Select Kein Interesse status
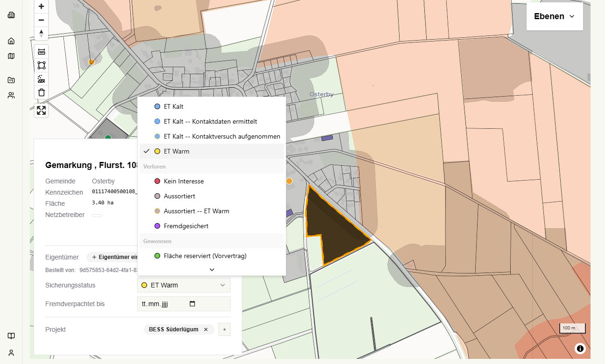605x364 pixels. (212, 181)
